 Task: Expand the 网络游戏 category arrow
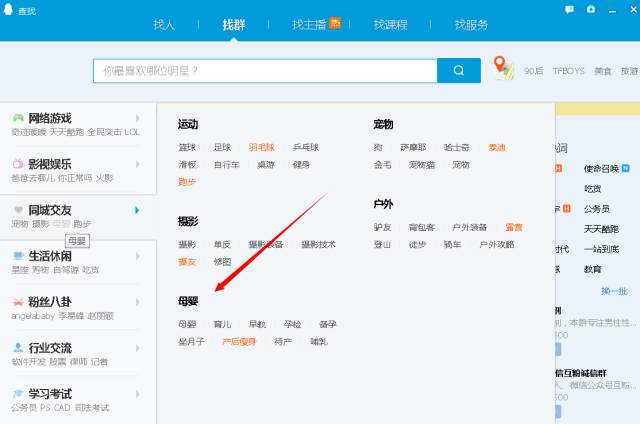point(138,118)
